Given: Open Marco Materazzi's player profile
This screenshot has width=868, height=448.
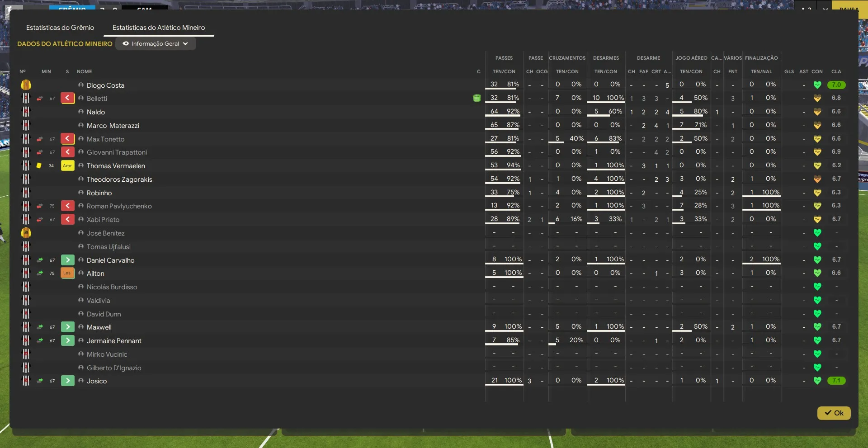Looking at the screenshot, I should (x=113, y=126).
